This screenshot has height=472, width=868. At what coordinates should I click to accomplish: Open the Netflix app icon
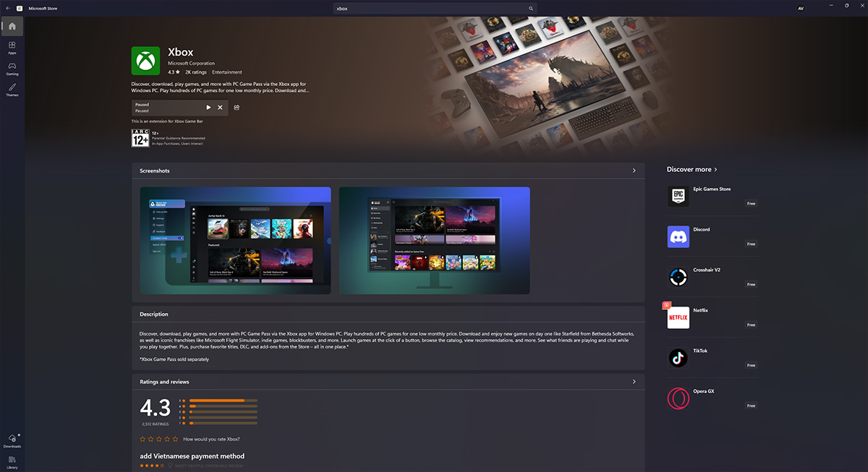click(678, 317)
